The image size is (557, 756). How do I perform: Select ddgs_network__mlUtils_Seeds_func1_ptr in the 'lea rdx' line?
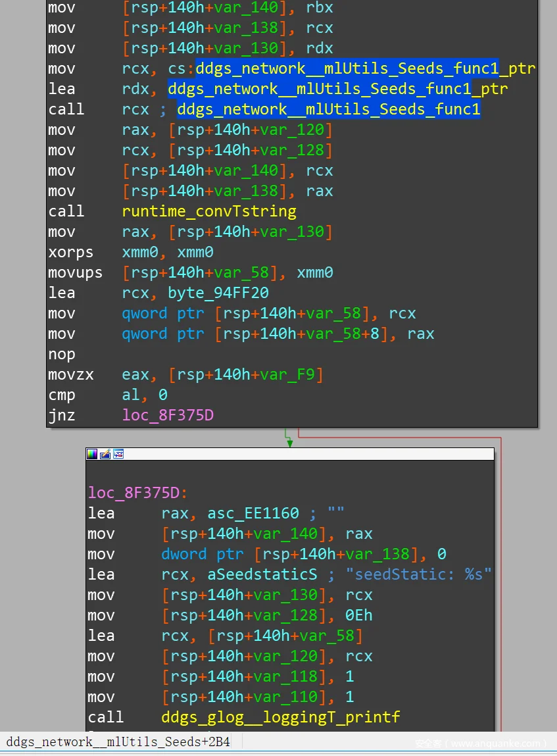(338, 89)
